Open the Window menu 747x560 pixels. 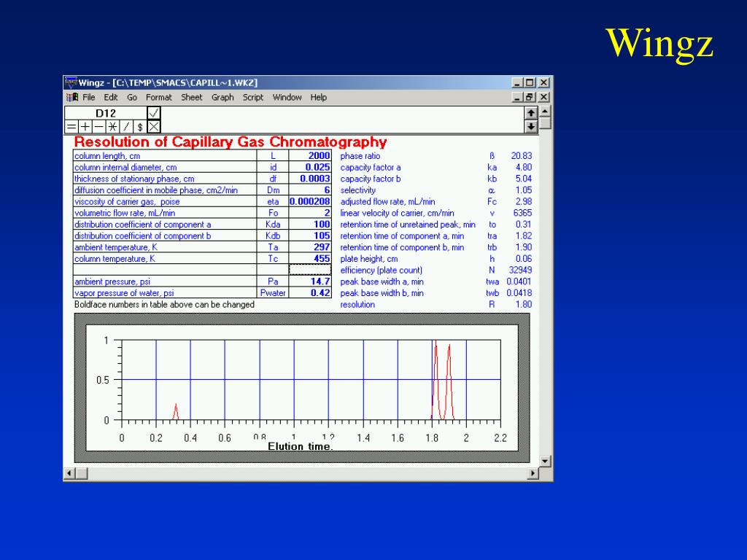pos(287,97)
